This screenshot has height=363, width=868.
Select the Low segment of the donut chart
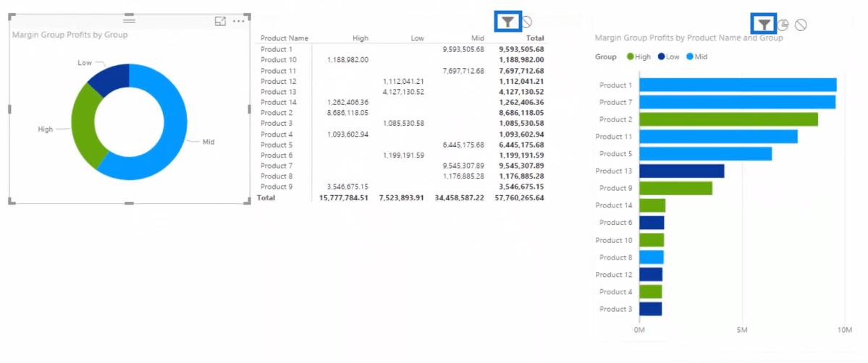point(113,78)
